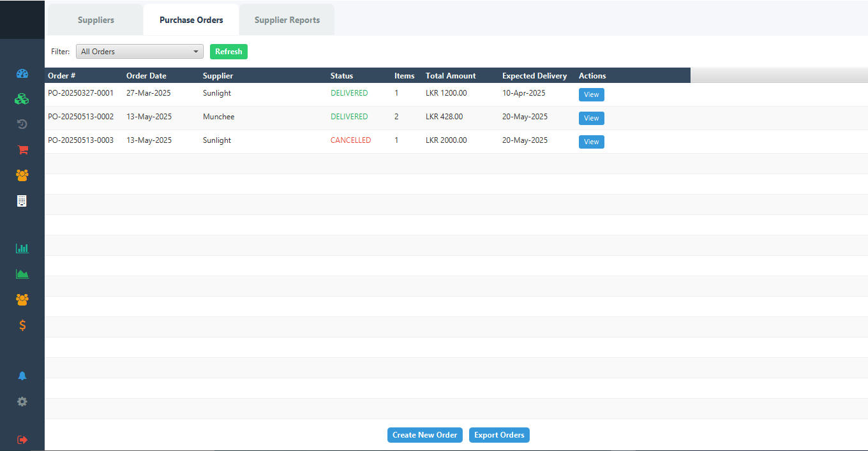868x451 pixels.
Task: Open the dashboard gauge icon in sidebar
Action: tap(22, 73)
